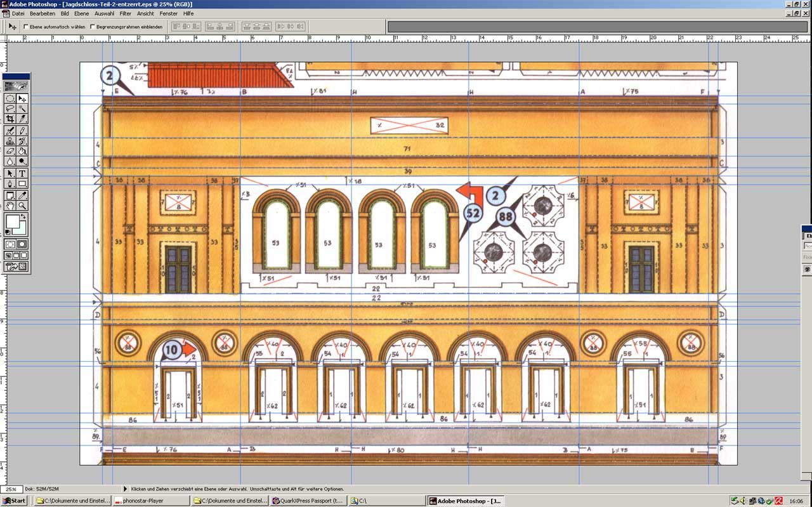Click the zoom percentage field showing 25%

tap(11, 489)
